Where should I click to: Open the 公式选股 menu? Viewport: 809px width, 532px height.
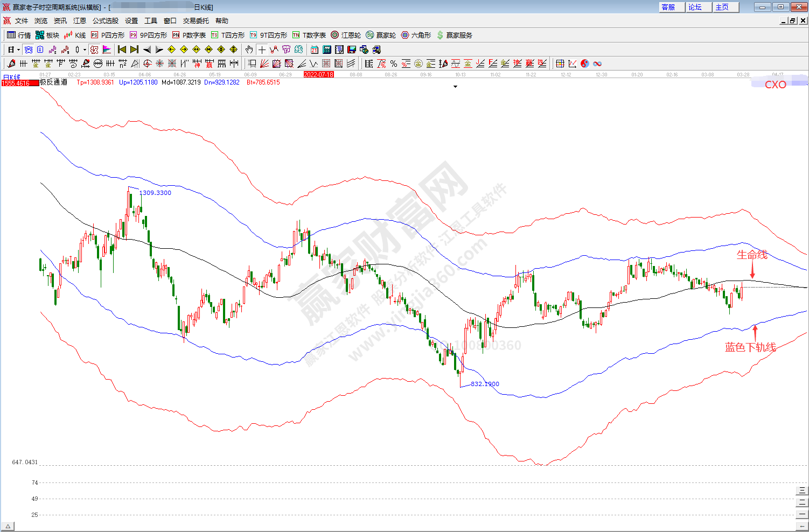(105, 21)
